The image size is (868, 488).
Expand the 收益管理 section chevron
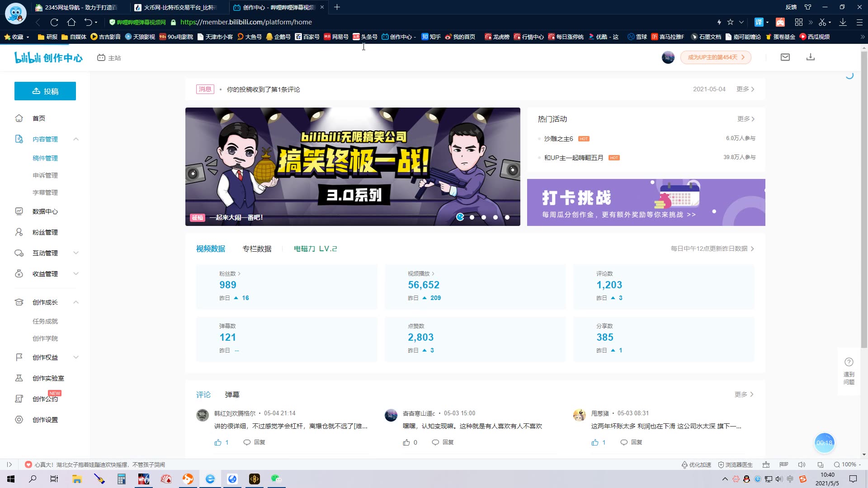click(x=76, y=274)
